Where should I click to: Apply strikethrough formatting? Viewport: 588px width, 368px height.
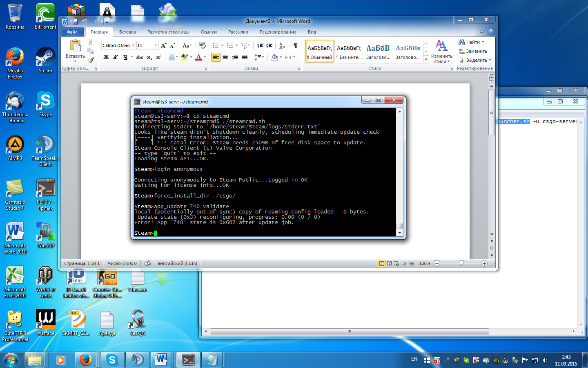(140, 57)
